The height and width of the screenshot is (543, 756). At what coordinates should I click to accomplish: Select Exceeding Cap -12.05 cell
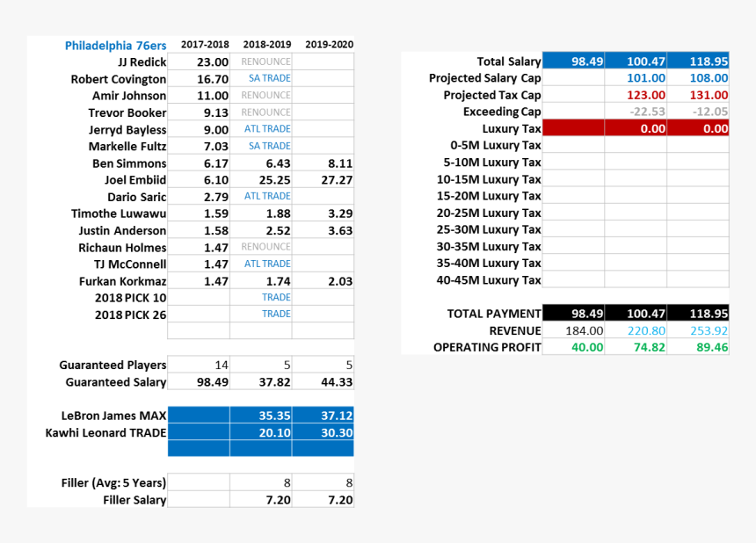tap(698, 112)
